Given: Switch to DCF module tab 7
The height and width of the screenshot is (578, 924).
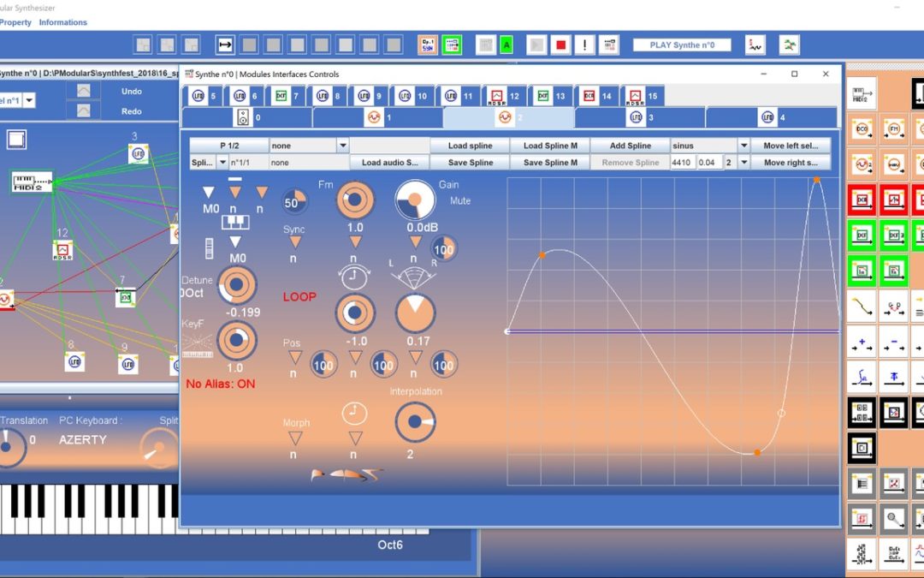Looking at the screenshot, I should [x=287, y=96].
